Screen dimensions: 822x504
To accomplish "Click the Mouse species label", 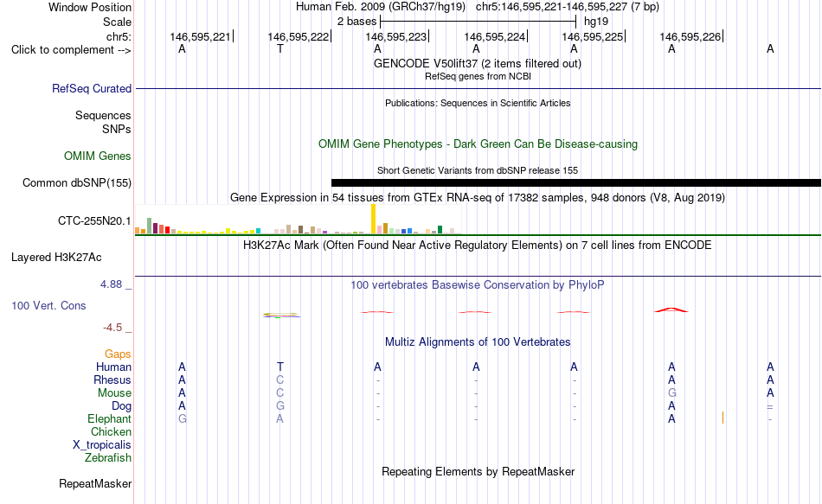I will click(x=114, y=393).
